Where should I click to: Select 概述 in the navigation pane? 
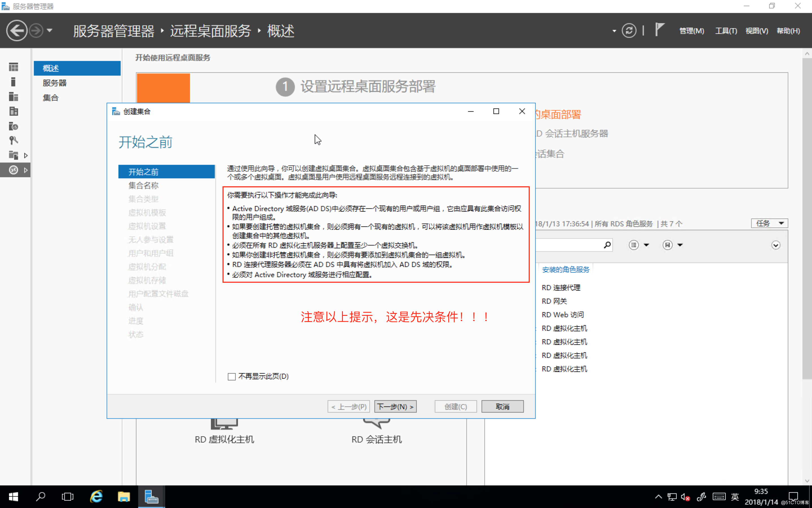[x=77, y=68]
